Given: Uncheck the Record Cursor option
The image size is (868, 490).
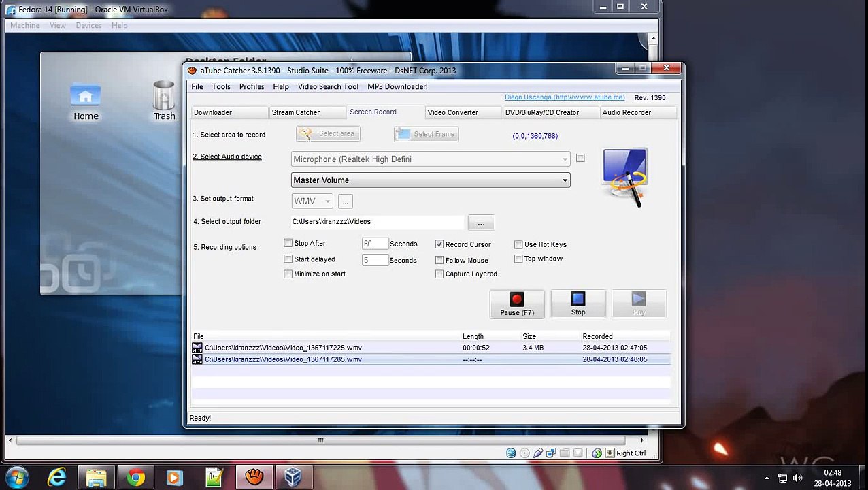Looking at the screenshot, I should click(x=439, y=244).
